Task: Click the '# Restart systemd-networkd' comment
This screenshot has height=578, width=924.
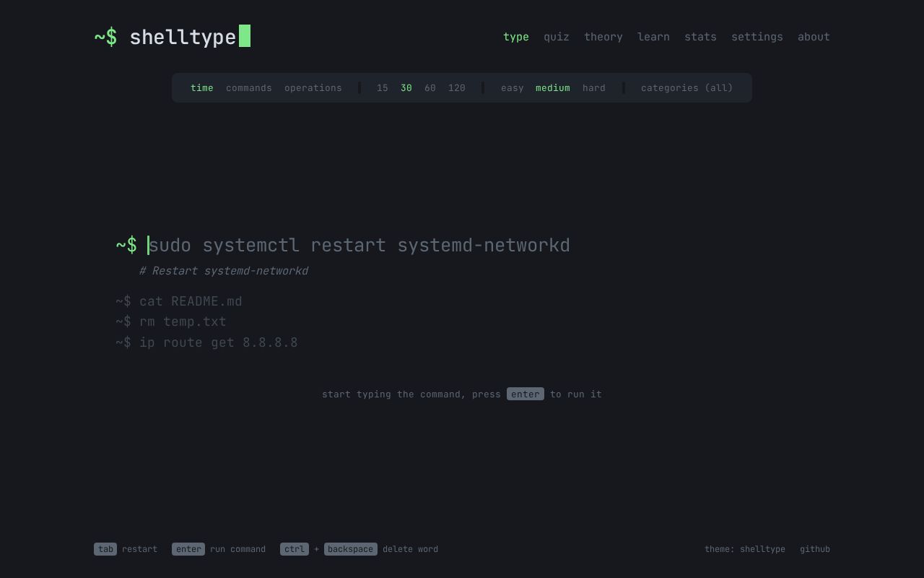Action: pyautogui.click(x=224, y=271)
